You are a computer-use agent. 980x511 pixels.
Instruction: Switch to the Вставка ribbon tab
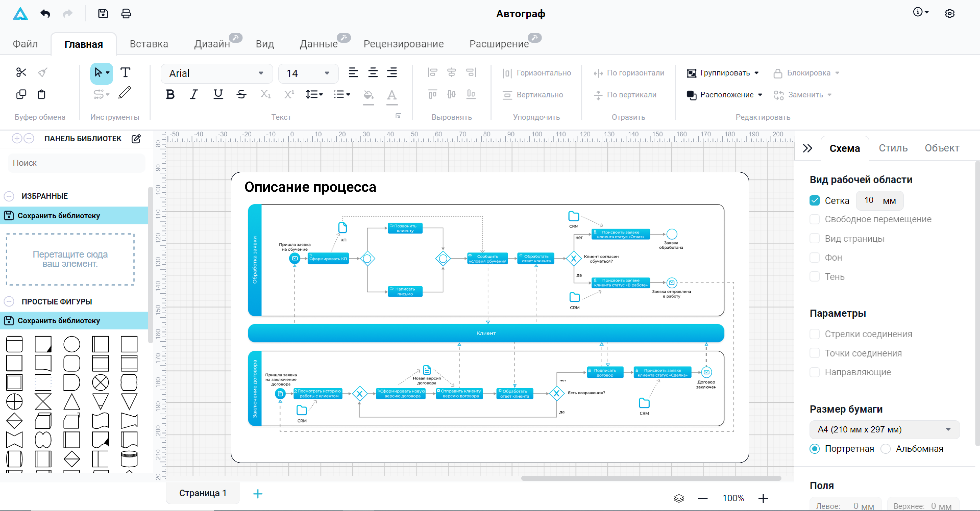tap(149, 44)
